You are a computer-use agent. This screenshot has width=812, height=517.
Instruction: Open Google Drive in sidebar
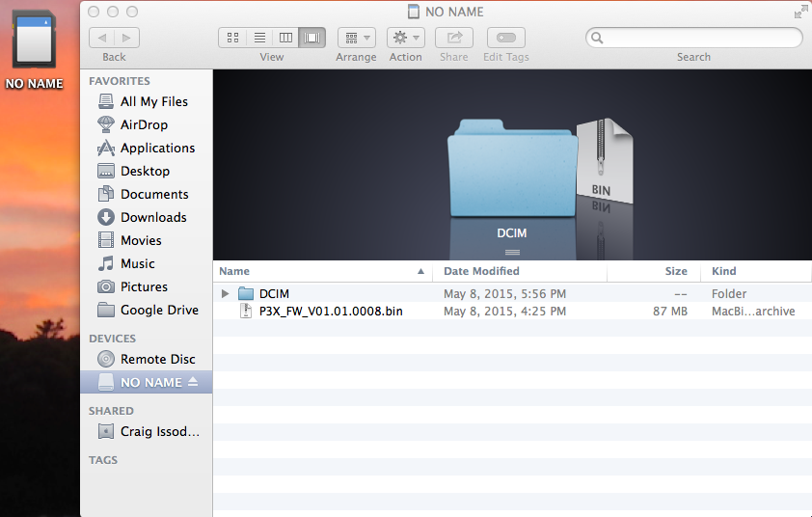point(147,310)
